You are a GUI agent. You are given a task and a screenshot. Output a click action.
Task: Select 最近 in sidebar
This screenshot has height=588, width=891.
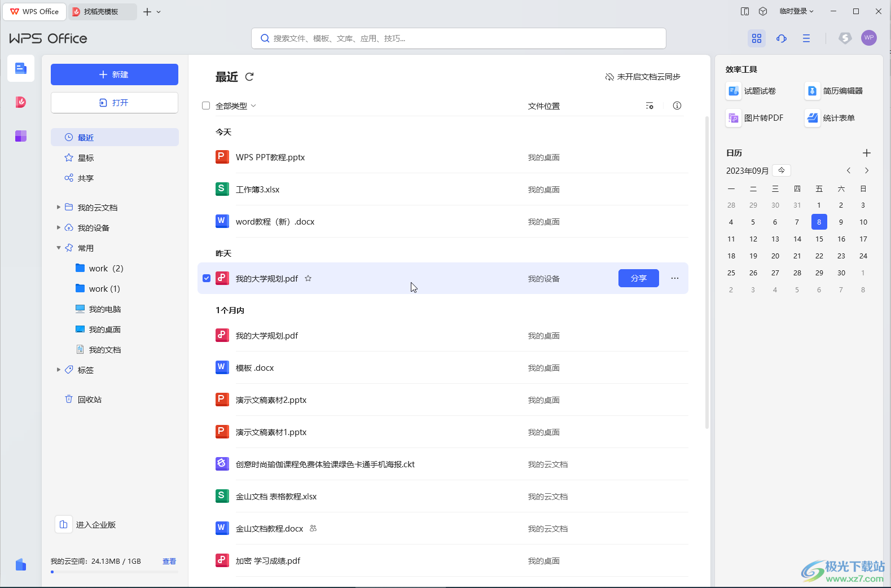click(115, 137)
